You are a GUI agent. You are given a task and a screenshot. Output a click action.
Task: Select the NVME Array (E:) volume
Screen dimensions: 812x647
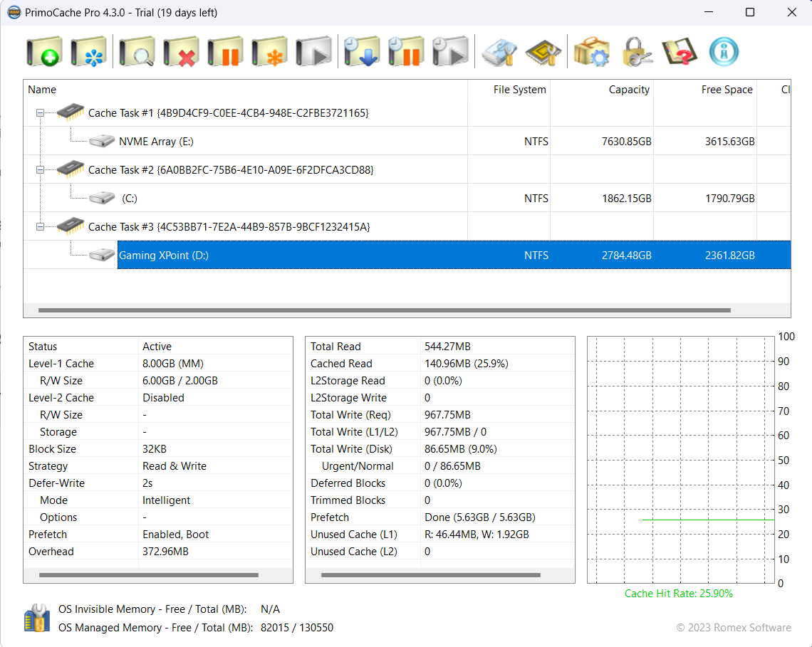pos(156,141)
